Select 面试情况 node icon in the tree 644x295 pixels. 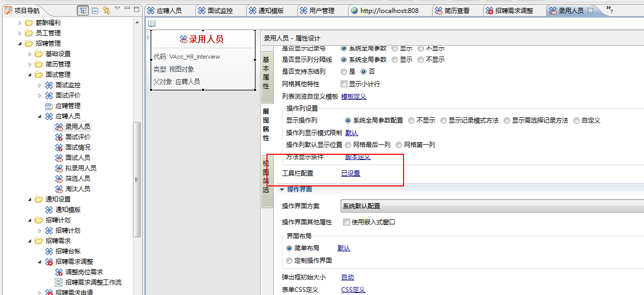coord(59,147)
